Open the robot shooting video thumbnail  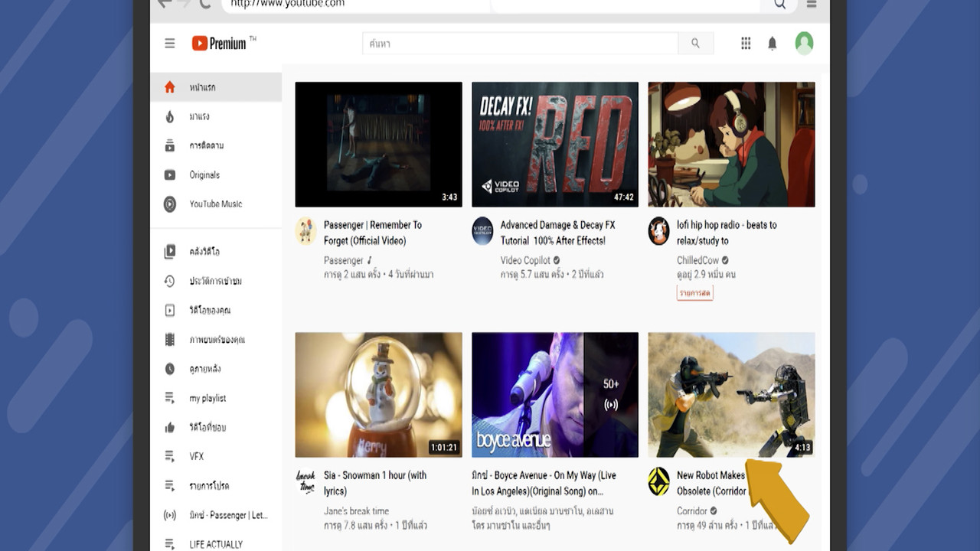click(731, 395)
